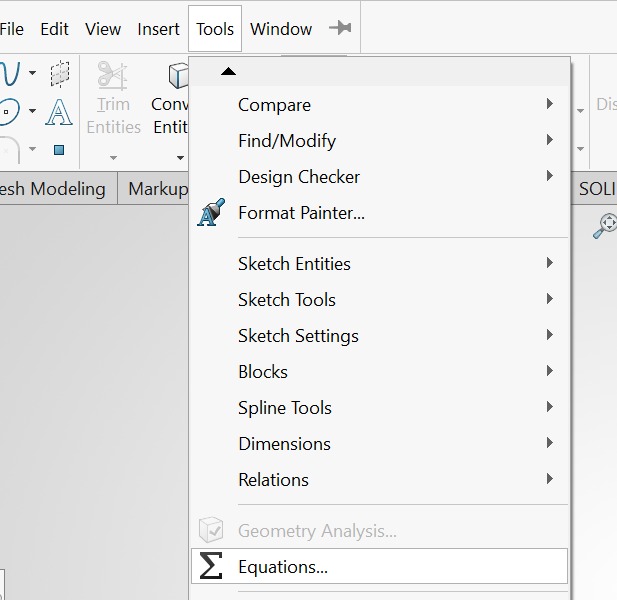Select the sketch Text tool

59,112
